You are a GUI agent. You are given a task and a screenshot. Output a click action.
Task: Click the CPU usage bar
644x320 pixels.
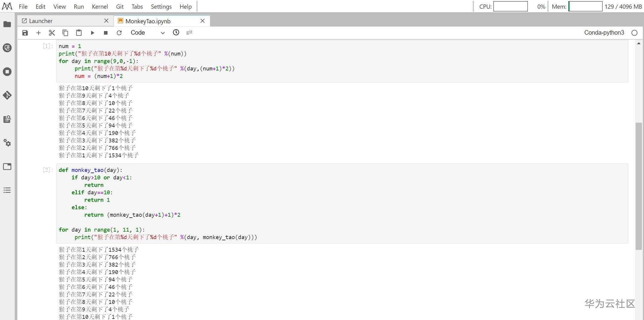(510, 7)
